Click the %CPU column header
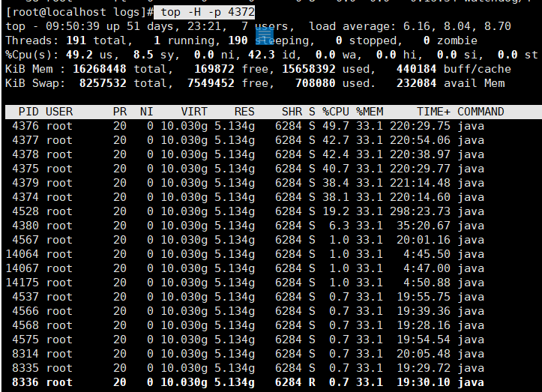The height and width of the screenshot is (392, 542). tap(336, 112)
